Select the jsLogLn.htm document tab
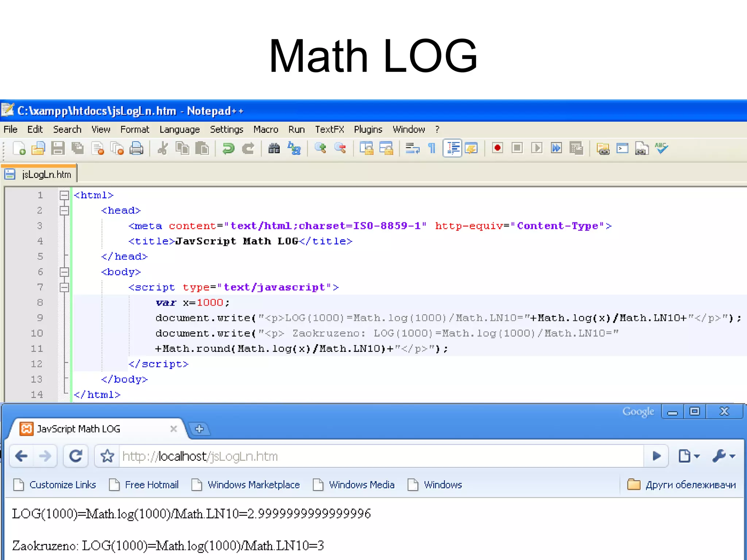Image resolution: width=747 pixels, height=560 pixels. point(39,174)
